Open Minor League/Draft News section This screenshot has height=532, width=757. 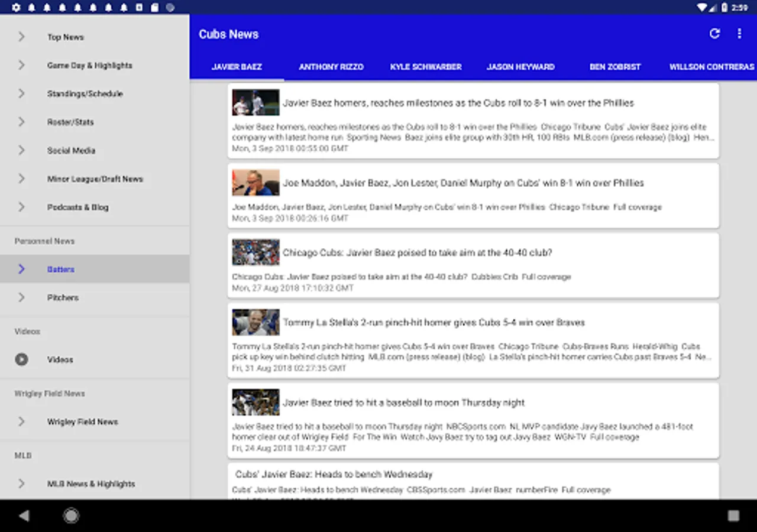(95, 179)
